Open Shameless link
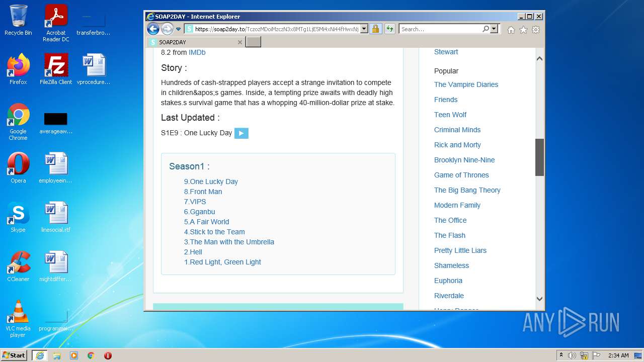 click(451, 265)
